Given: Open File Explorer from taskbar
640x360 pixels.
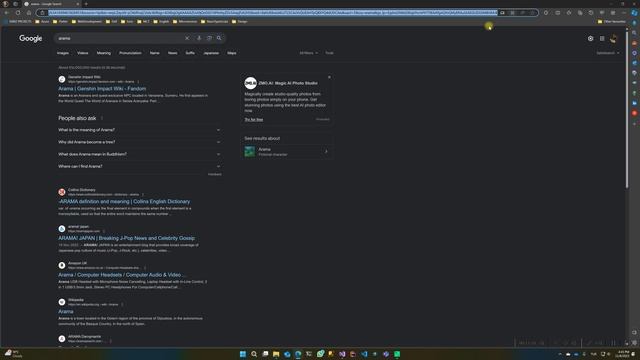Looking at the screenshot, I should (x=276, y=354).
